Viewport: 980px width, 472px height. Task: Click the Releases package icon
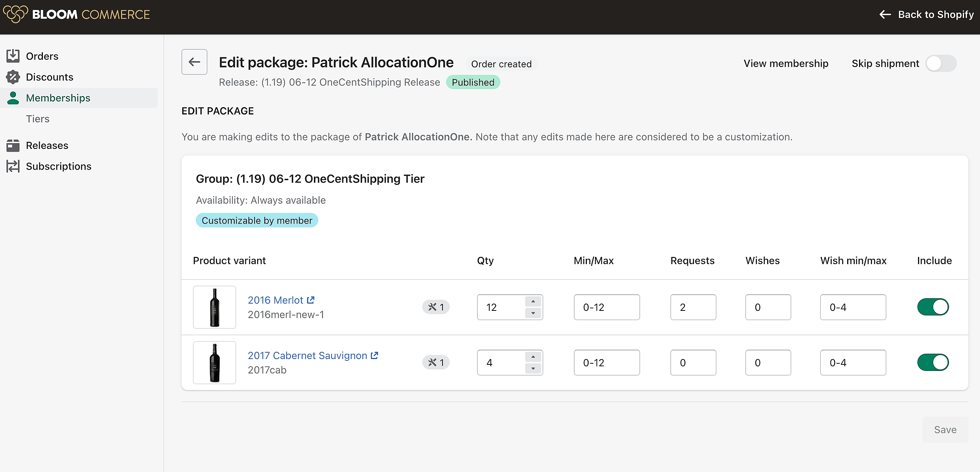tap(13, 145)
